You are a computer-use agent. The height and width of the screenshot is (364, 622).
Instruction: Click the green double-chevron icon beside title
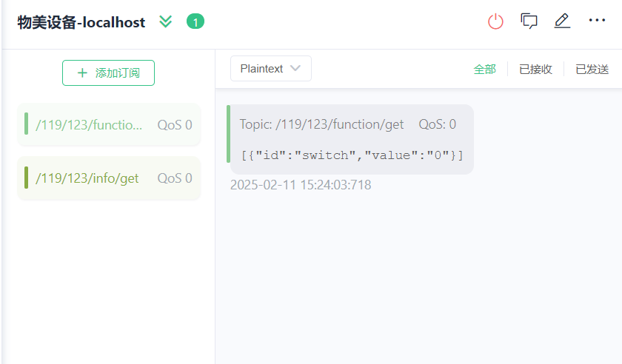pyautogui.click(x=166, y=22)
